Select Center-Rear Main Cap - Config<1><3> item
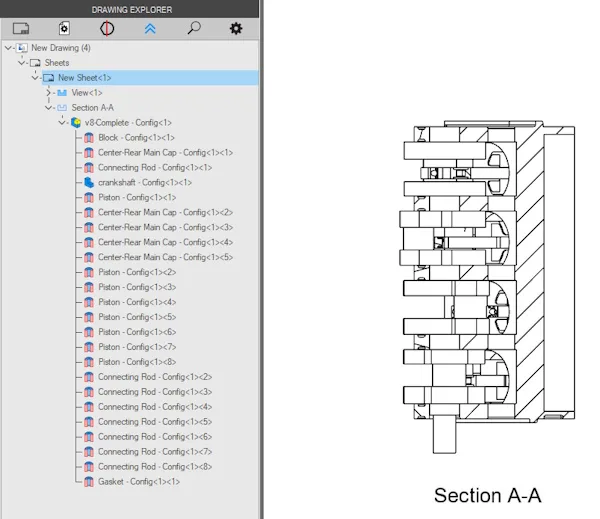The height and width of the screenshot is (519, 600). point(165,227)
